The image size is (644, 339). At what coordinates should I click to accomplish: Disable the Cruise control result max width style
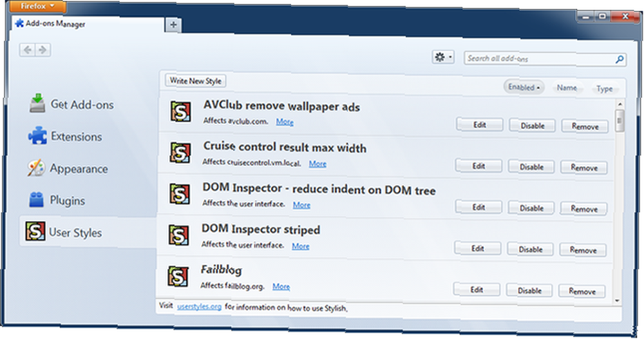point(531,166)
